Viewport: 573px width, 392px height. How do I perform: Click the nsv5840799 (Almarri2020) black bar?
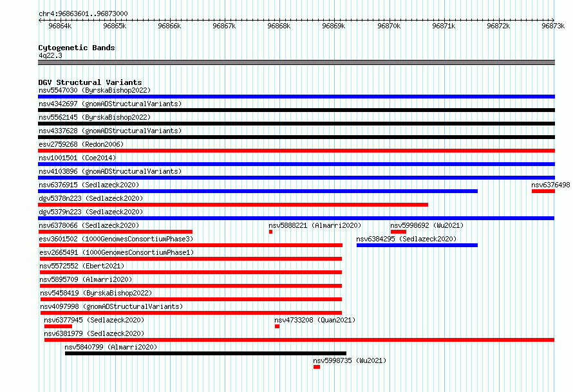click(205, 353)
